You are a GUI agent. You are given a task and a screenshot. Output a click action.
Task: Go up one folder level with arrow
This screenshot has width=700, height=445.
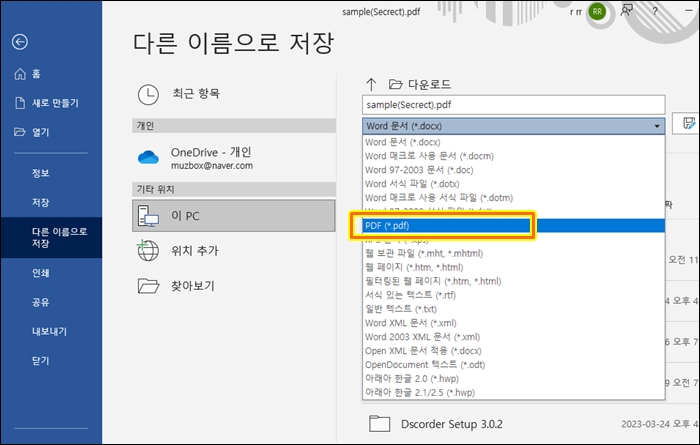(371, 84)
